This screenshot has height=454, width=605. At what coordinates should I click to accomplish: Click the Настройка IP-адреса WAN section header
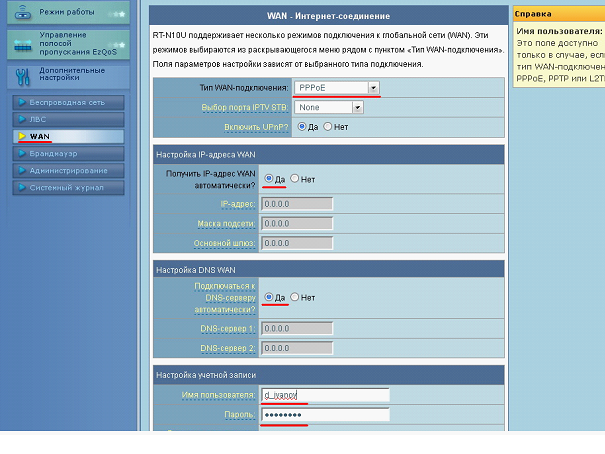[x=329, y=155]
